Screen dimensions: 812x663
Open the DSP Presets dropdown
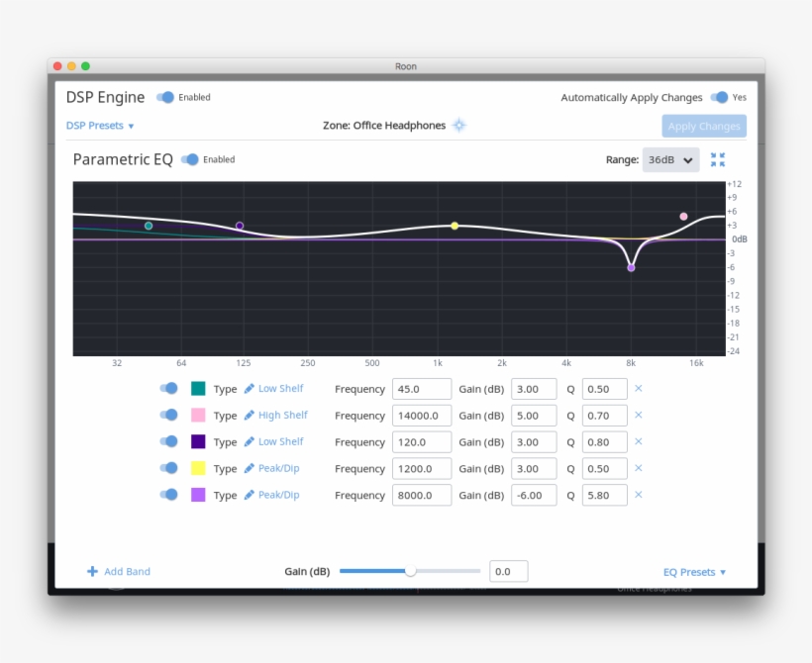click(100, 126)
